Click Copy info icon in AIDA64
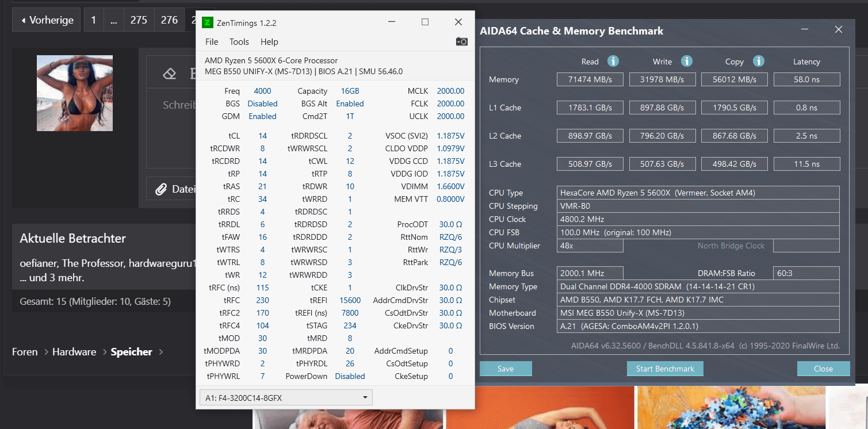 click(759, 61)
